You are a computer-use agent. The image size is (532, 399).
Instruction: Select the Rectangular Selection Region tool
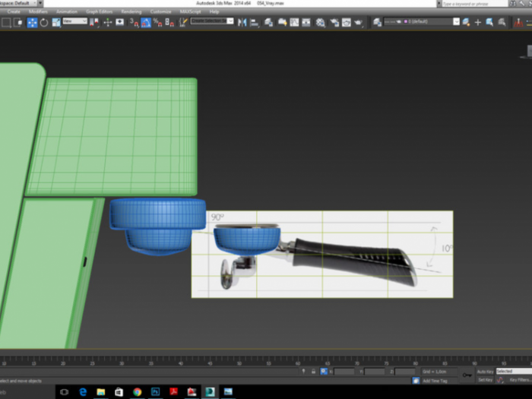pyautogui.click(x=6, y=23)
